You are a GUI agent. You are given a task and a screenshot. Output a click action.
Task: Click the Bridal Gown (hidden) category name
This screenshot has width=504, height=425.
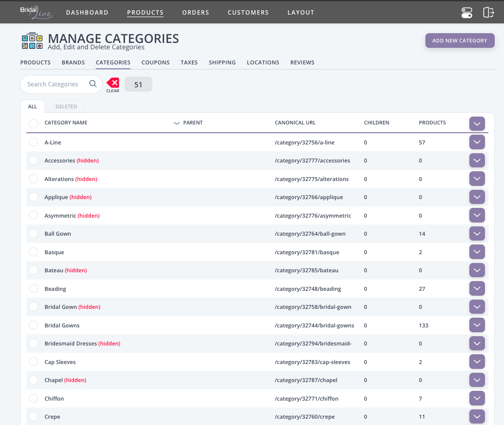click(72, 307)
